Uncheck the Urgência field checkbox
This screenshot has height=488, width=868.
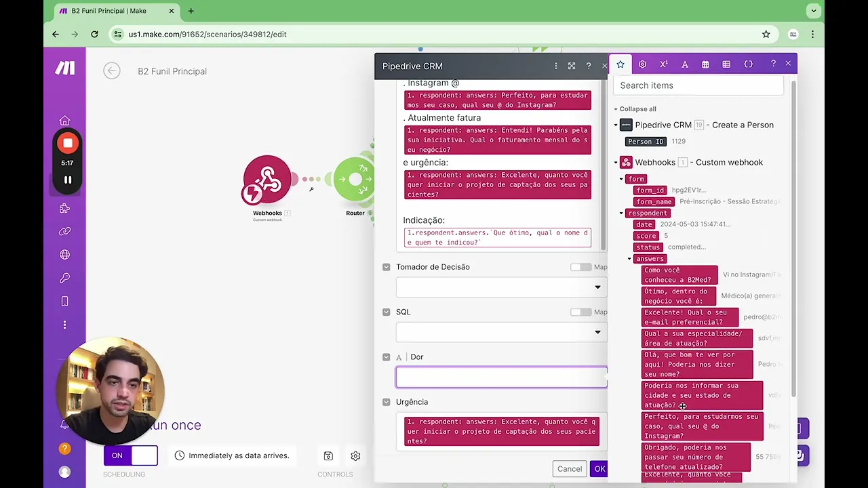pos(387,402)
